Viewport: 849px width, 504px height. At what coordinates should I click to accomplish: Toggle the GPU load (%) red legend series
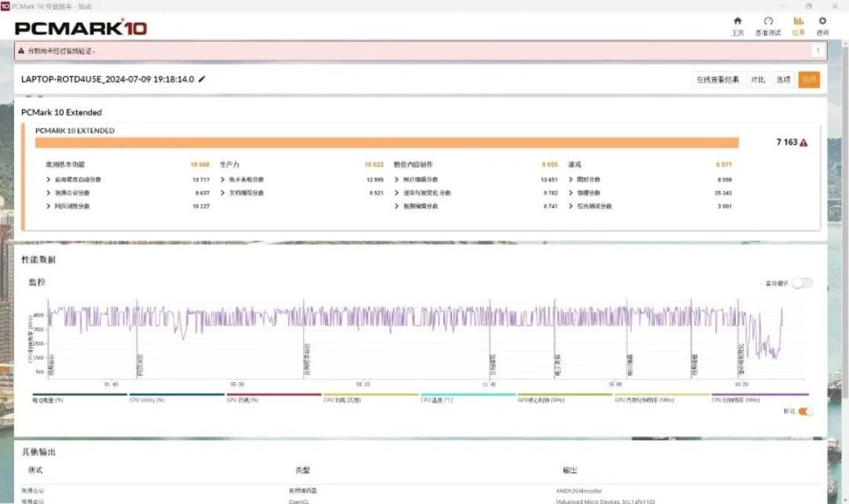pyautogui.click(x=273, y=398)
